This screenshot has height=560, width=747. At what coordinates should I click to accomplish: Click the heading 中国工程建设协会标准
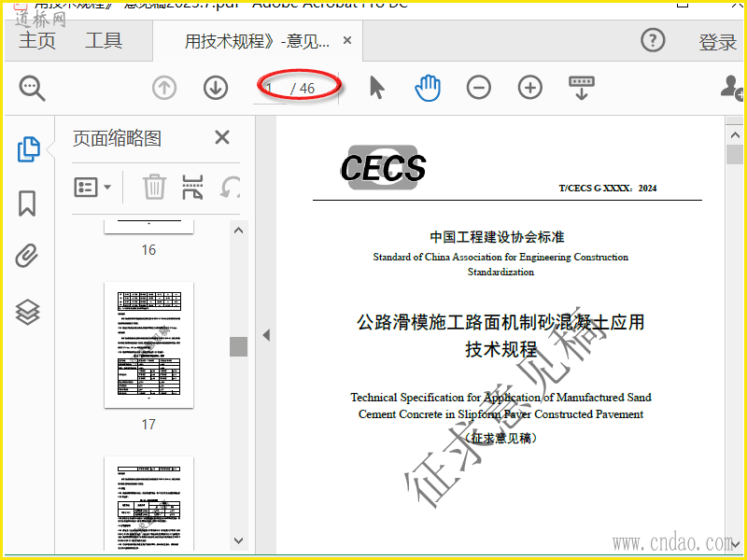tap(497, 237)
